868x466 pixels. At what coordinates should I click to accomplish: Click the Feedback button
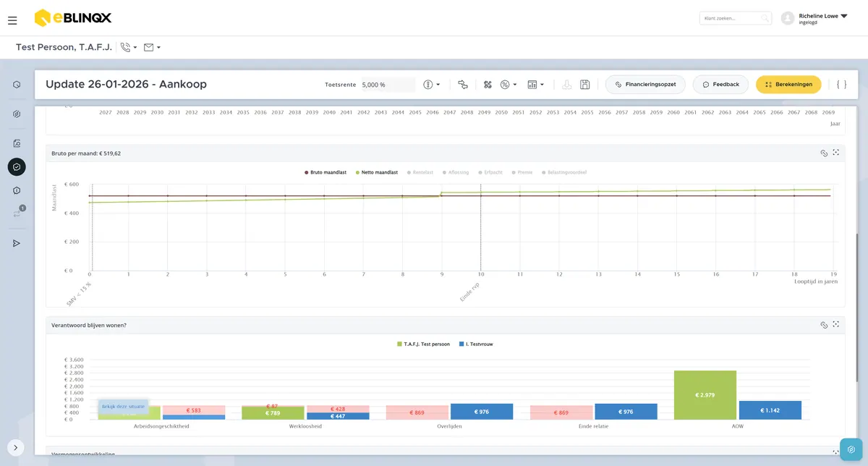(x=720, y=85)
